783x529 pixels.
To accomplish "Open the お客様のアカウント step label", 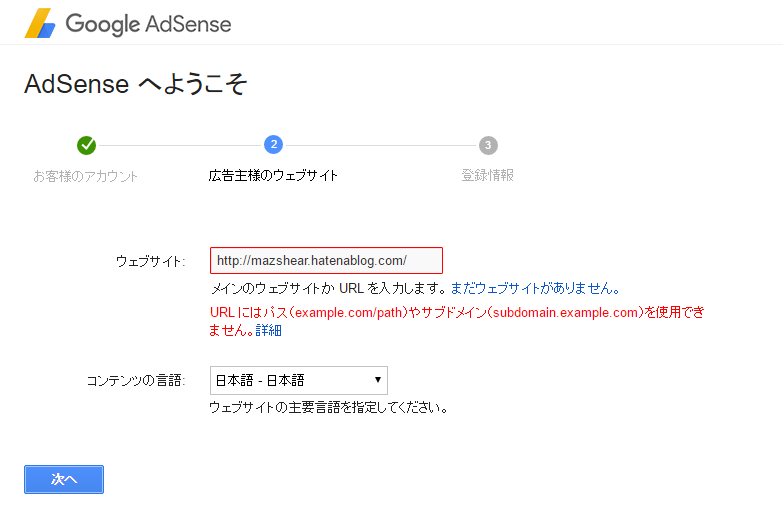I will point(85,176).
